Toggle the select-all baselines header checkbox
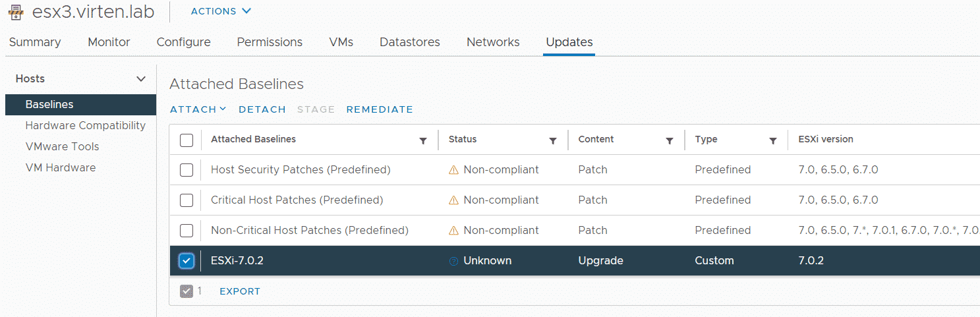 pos(187,140)
